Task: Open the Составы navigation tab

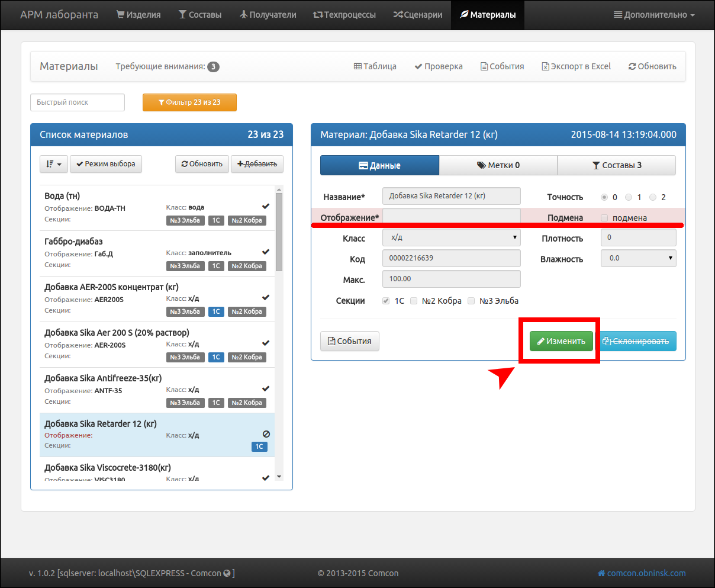Action: [x=200, y=15]
